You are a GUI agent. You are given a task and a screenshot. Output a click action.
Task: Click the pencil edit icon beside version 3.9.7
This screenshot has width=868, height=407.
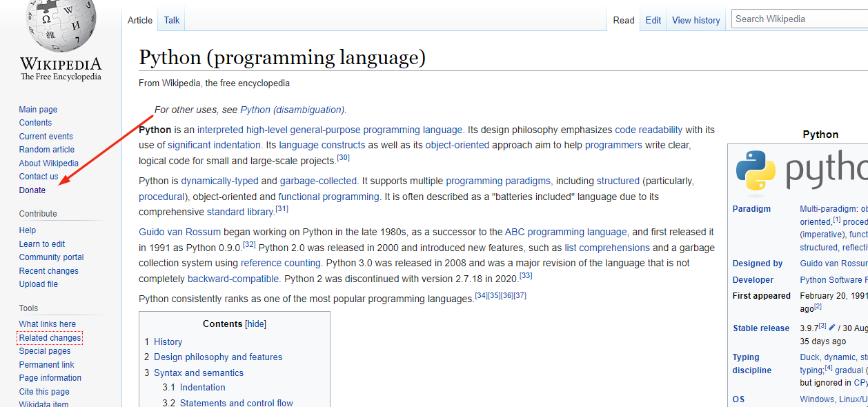click(832, 327)
